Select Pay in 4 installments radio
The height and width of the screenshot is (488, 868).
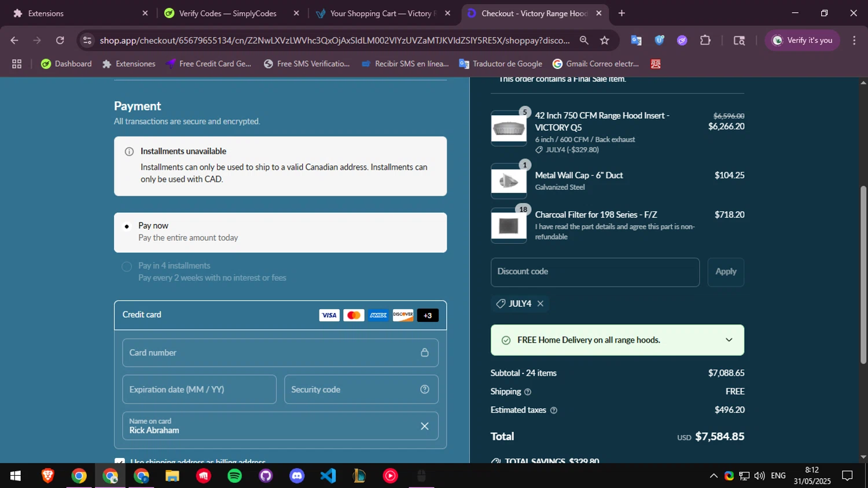point(127,267)
